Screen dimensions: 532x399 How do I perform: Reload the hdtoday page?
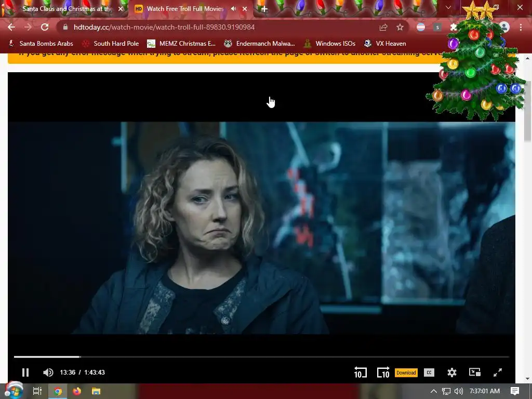point(45,27)
